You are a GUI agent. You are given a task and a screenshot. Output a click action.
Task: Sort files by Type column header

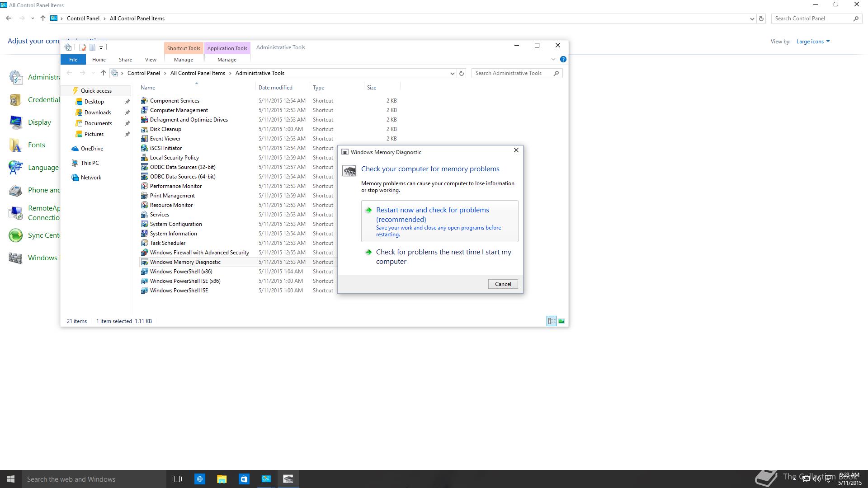(x=337, y=87)
